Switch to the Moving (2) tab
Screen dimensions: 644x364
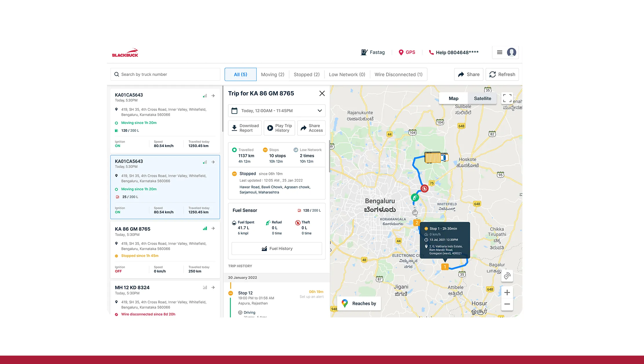tap(272, 74)
